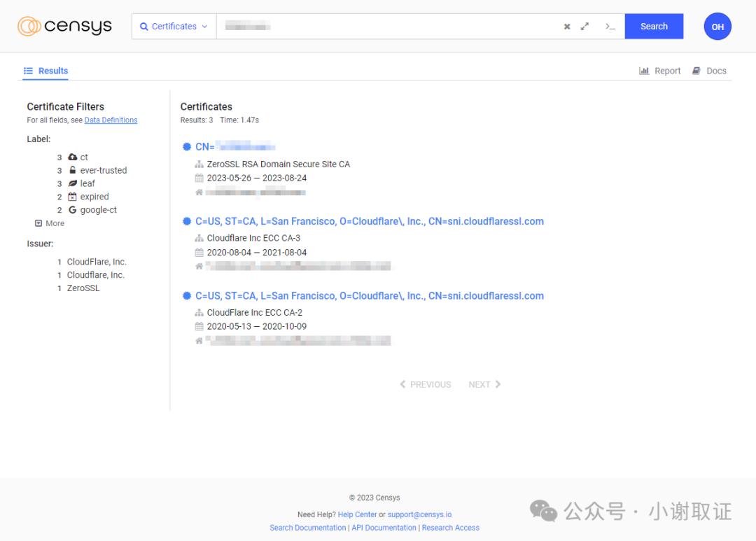
Task: Select validity dates 2020-08-04 — 2021-08-04
Action: (x=256, y=252)
